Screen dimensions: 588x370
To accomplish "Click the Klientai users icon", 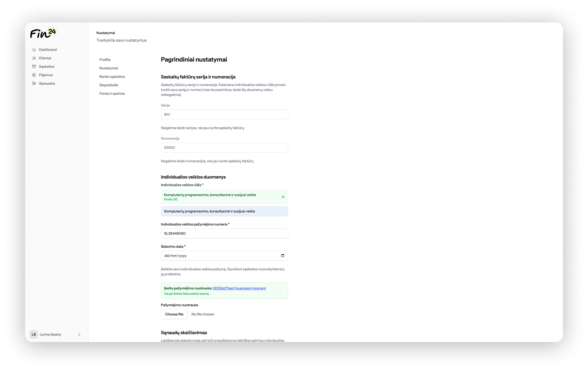I will coord(34,58).
